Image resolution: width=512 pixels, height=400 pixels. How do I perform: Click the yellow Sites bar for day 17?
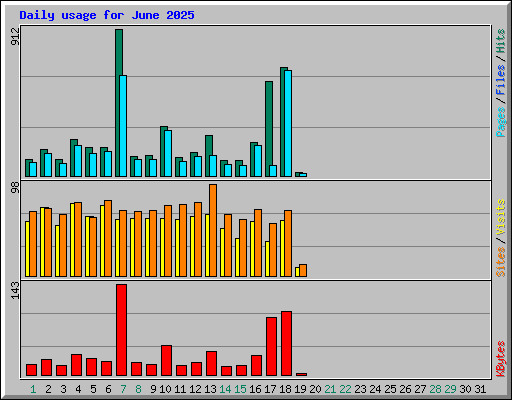click(267, 259)
